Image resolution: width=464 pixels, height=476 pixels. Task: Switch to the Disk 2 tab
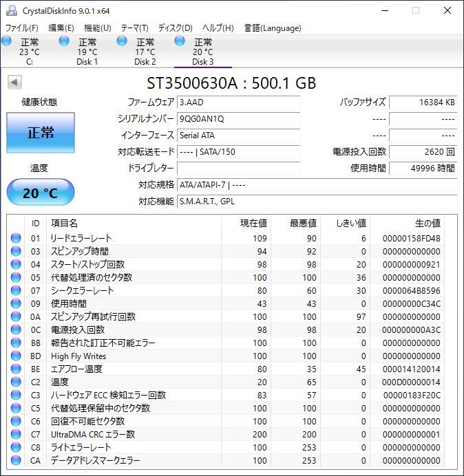[145, 52]
